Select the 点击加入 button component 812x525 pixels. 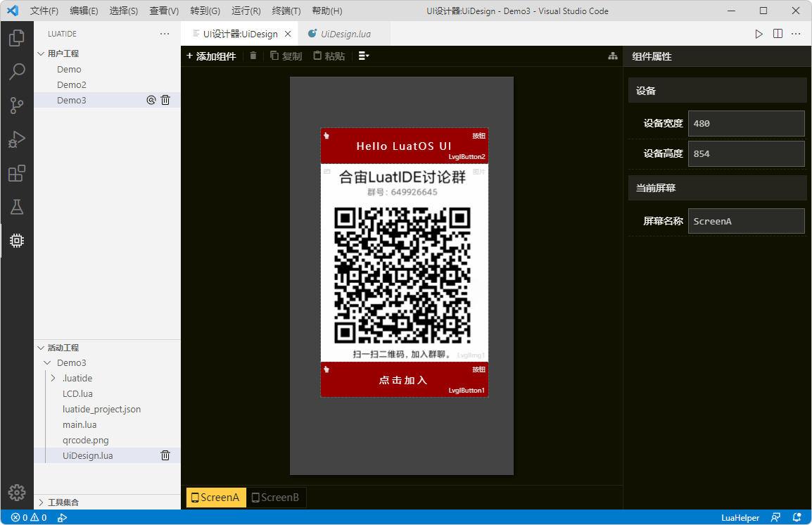click(x=404, y=380)
